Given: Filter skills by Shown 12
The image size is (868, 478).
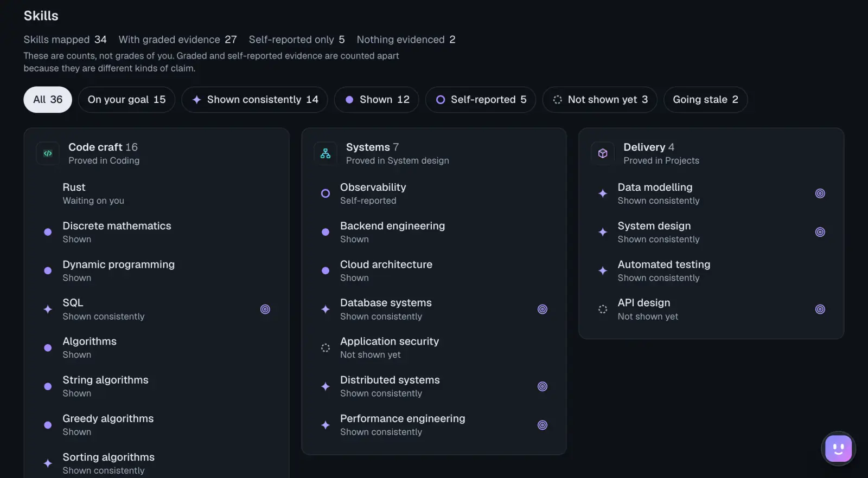Looking at the screenshot, I should pos(376,100).
